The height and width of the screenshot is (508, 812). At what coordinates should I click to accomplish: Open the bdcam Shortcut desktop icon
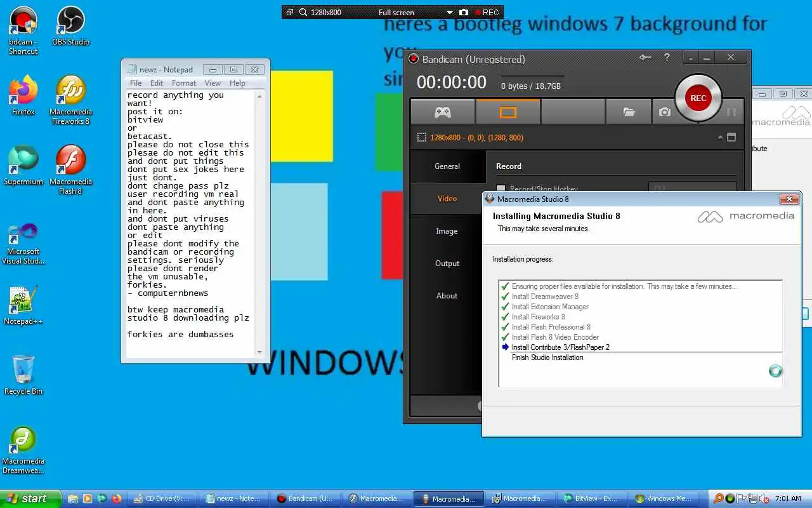coord(23,30)
